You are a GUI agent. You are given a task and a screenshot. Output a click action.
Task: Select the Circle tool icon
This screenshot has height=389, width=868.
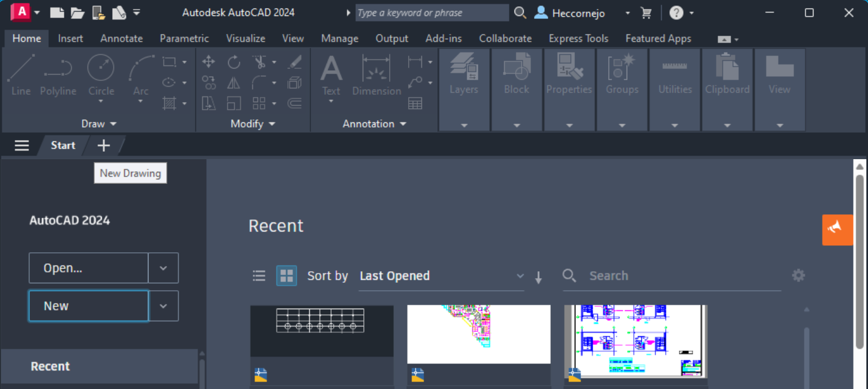click(101, 68)
